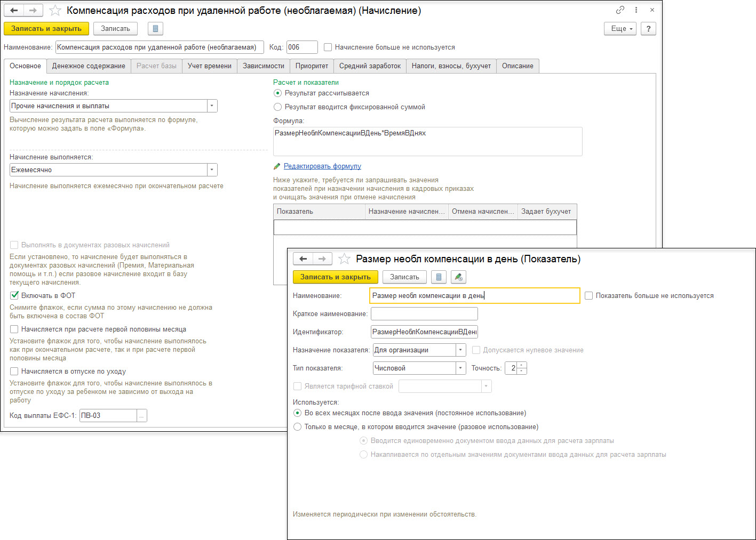Select Результат рассчитывается radio option

277,93
